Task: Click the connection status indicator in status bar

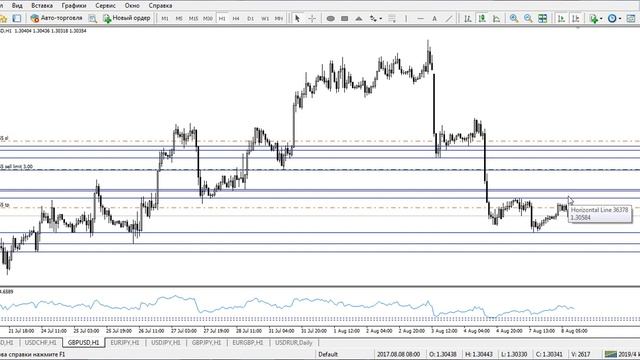Action: tap(622, 354)
